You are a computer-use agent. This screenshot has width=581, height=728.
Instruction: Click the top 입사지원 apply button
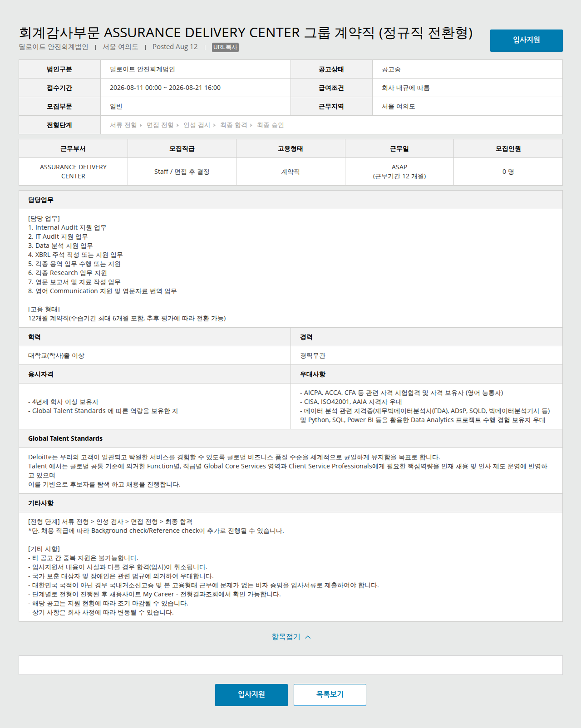(526, 40)
